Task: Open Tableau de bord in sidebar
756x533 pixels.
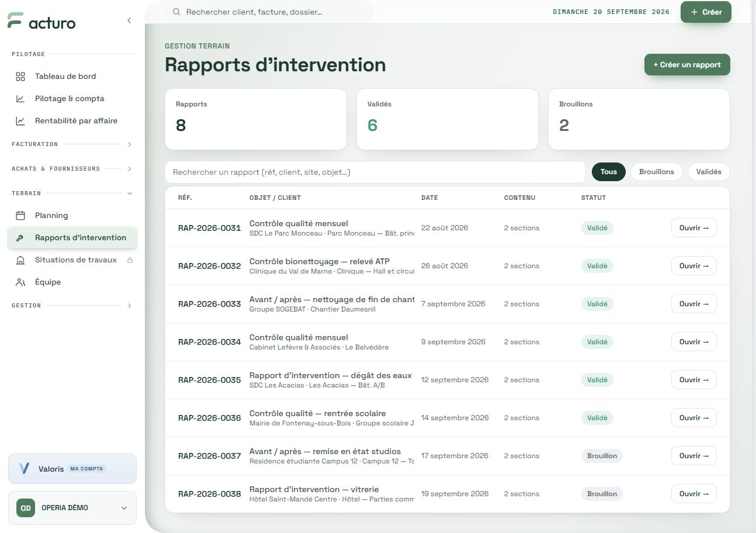Action: [x=72, y=77]
